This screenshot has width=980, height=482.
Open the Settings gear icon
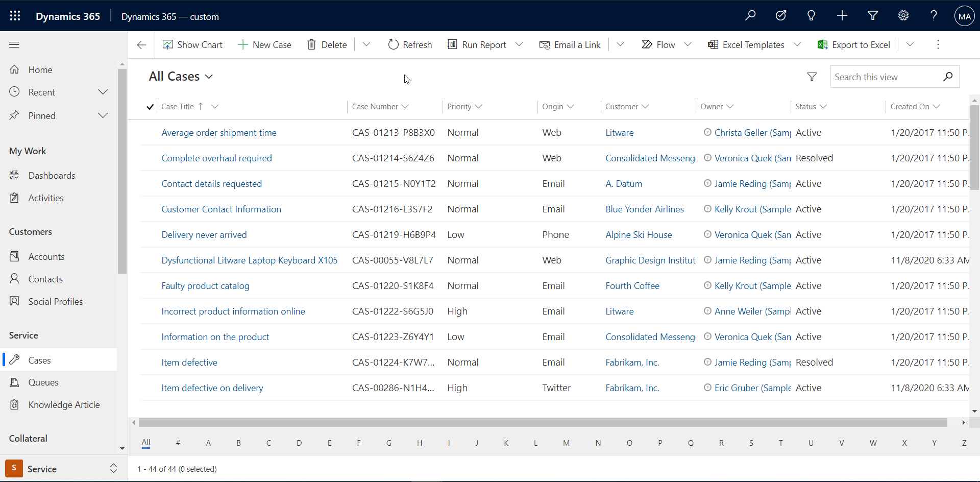[x=903, y=15]
